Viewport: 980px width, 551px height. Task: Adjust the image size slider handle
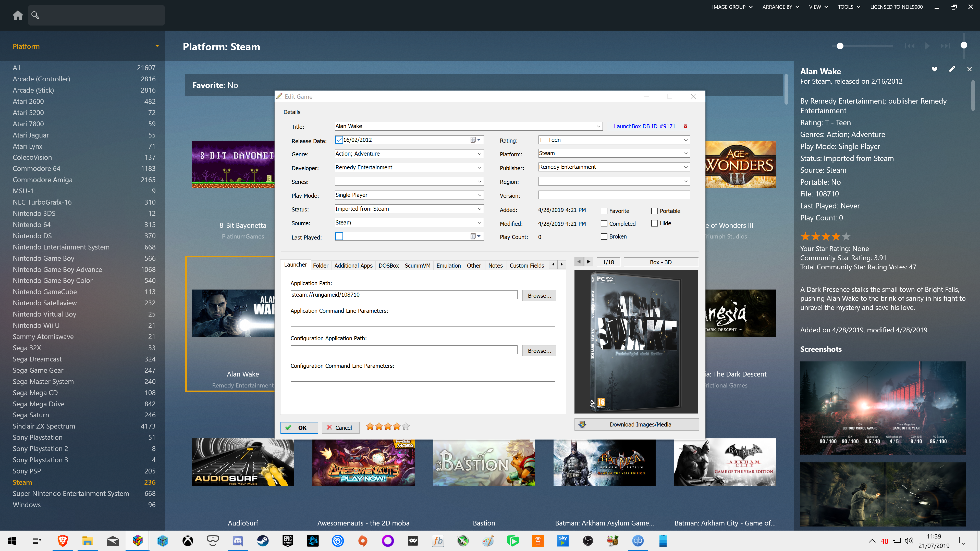[840, 46]
